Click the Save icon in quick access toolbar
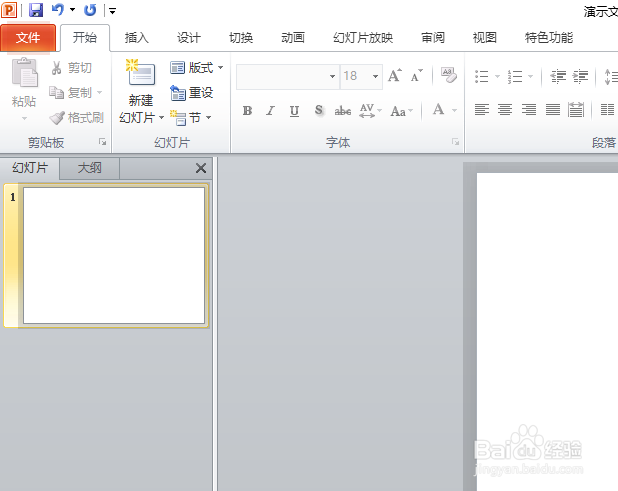The image size is (618, 491). pos(36,10)
